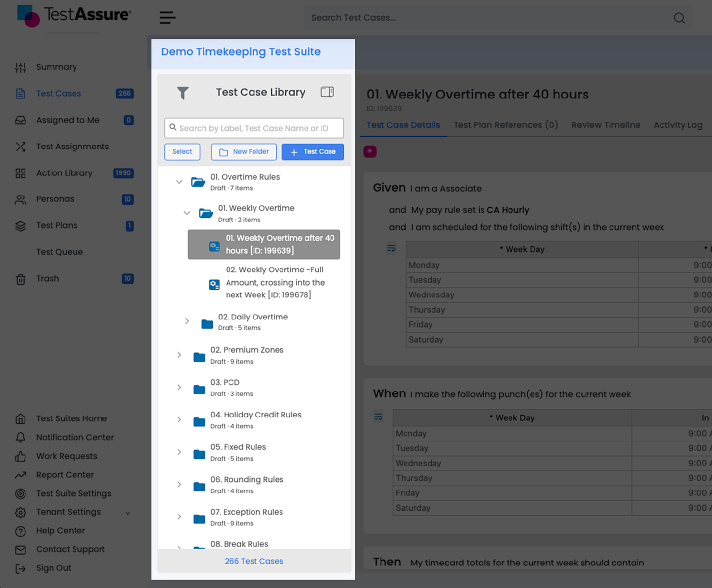Expand the 02. Daily Overtime folder
The image size is (712, 588).
tap(187, 321)
